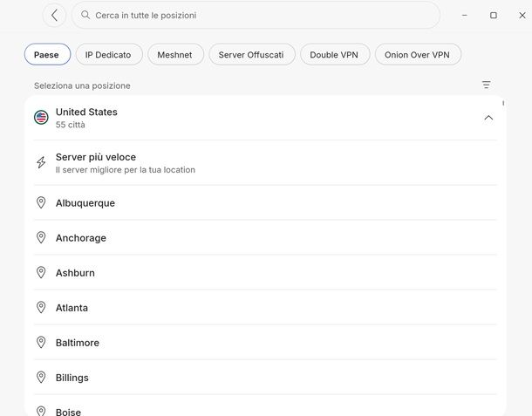
Task: Open the Onion Over VPN tab
Action: (417, 54)
